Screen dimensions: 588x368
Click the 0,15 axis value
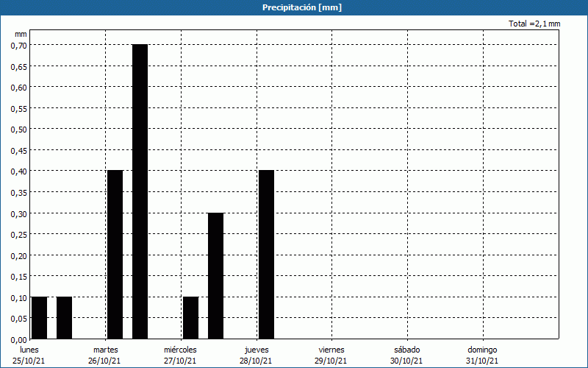[18, 277]
